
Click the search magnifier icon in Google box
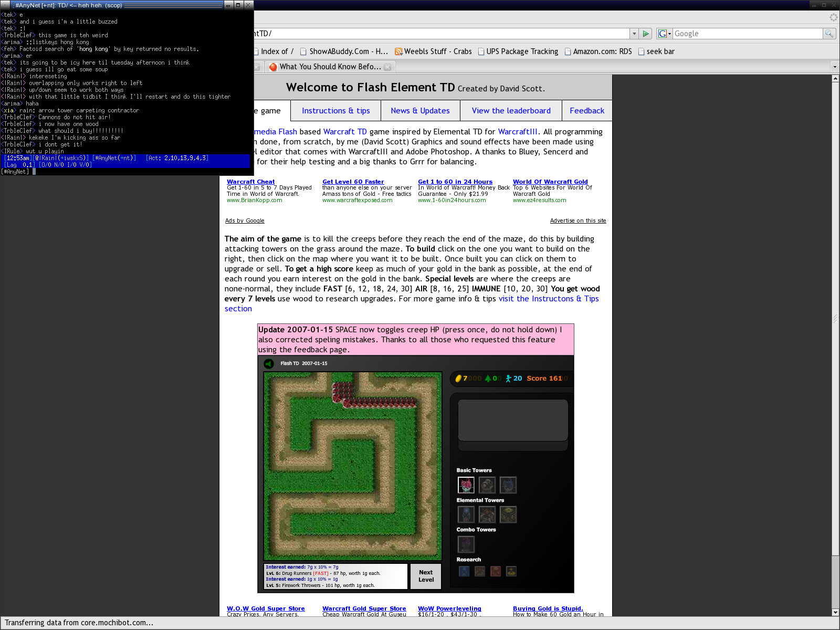(x=829, y=34)
